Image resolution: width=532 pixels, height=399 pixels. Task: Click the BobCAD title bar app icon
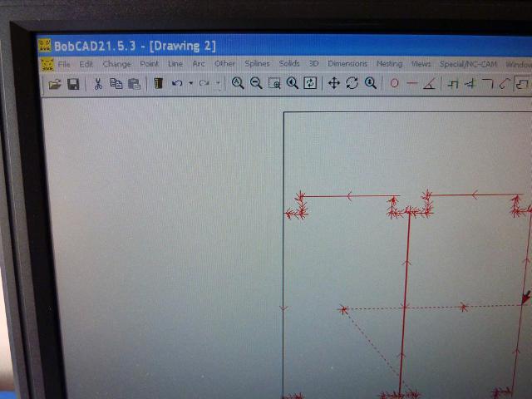(x=45, y=46)
